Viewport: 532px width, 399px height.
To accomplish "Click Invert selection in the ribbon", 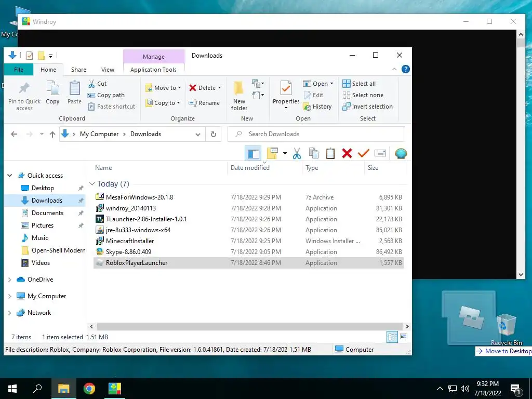I will point(367,107).
